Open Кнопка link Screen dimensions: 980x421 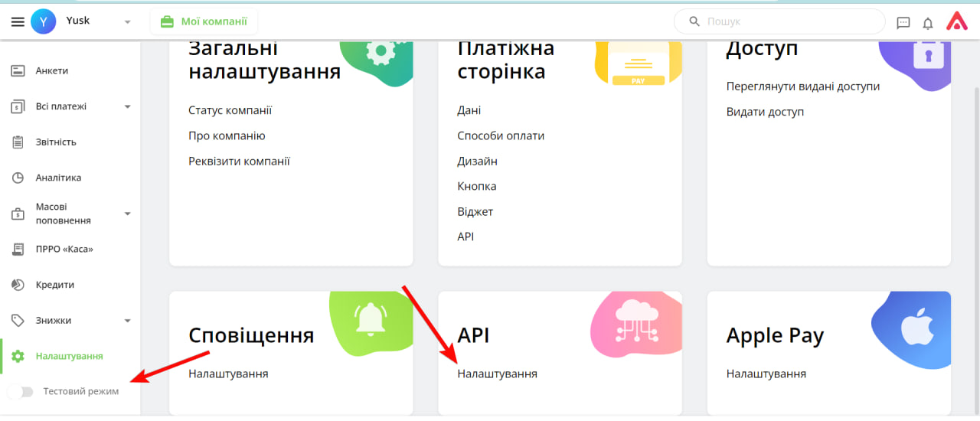477,186
